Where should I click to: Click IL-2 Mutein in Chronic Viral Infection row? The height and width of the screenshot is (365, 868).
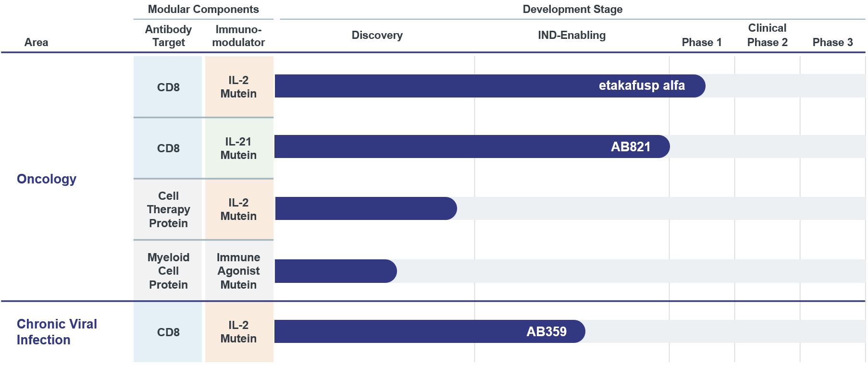pyautogui.click(x=239, y=332)
